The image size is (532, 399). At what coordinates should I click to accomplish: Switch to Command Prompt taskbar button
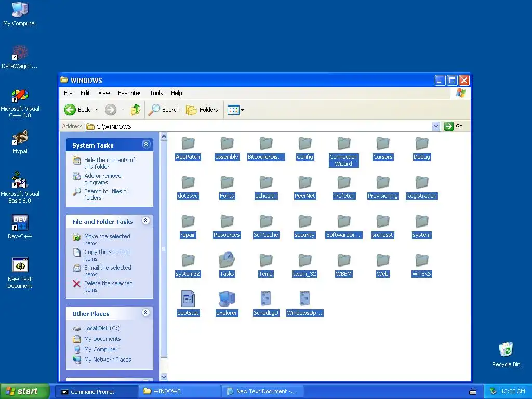click(x=97, y=392)
